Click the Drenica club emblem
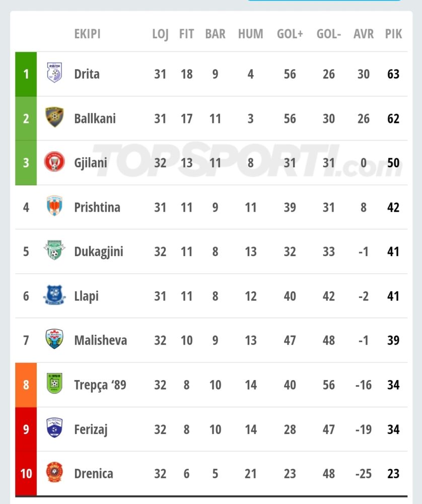This screenshot has height=504, width=422. (54, 473)
